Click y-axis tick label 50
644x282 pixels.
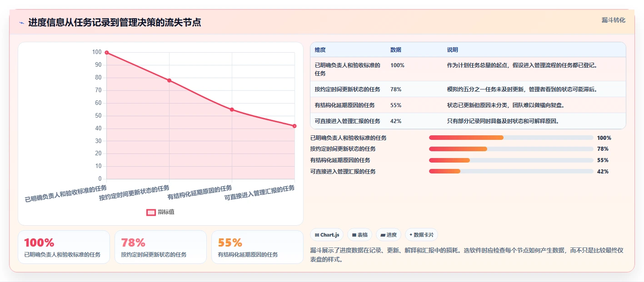tap(98, 116)
